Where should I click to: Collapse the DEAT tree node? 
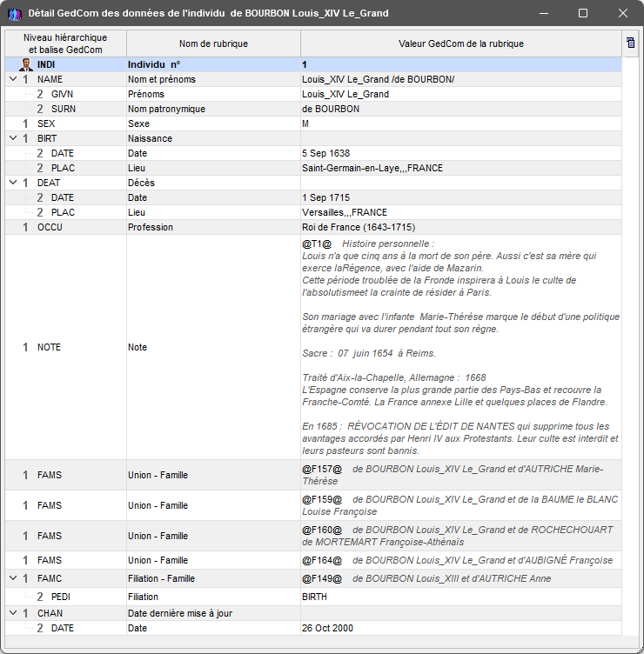(13, 183)
